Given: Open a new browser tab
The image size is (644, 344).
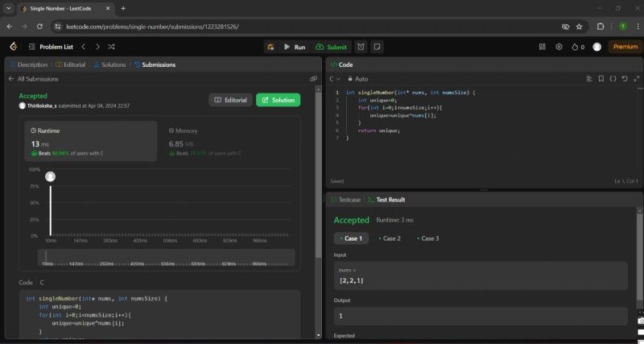Looking at the screenshot, I should point(123,8).
